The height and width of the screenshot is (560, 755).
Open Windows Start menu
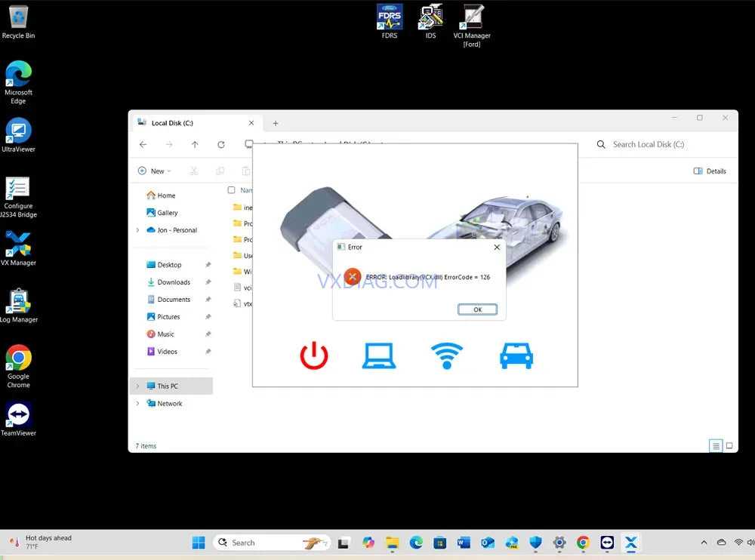(199, 543)
